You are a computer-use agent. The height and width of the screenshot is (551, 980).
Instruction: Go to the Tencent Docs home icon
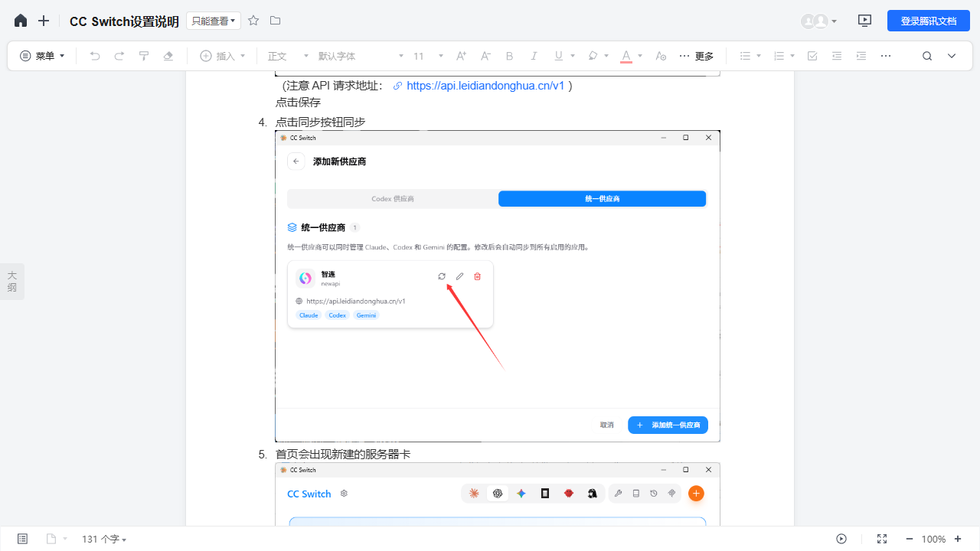[x=21, y=21]
